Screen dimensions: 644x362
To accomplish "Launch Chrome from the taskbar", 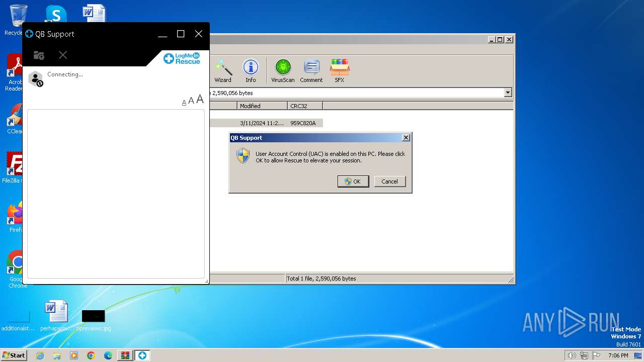I will [91, 355].
